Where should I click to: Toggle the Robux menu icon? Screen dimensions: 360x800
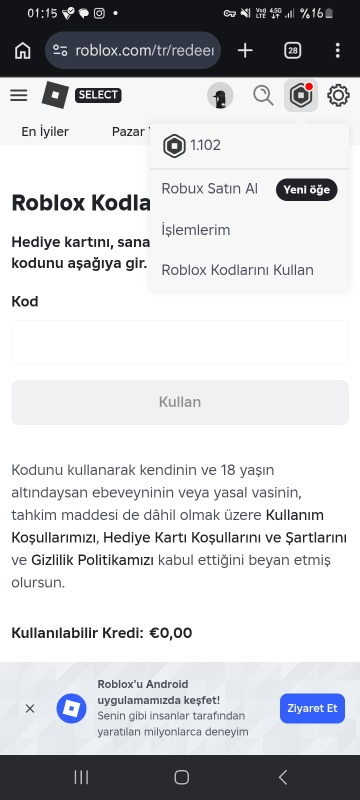click(301, 95)
